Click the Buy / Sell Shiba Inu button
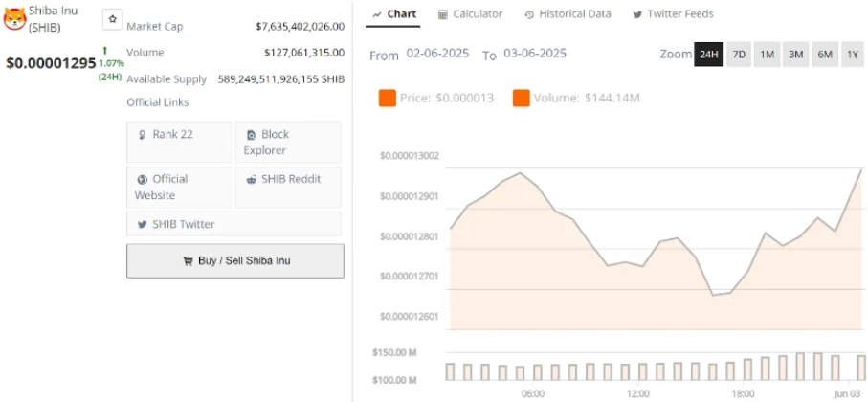 235,260
